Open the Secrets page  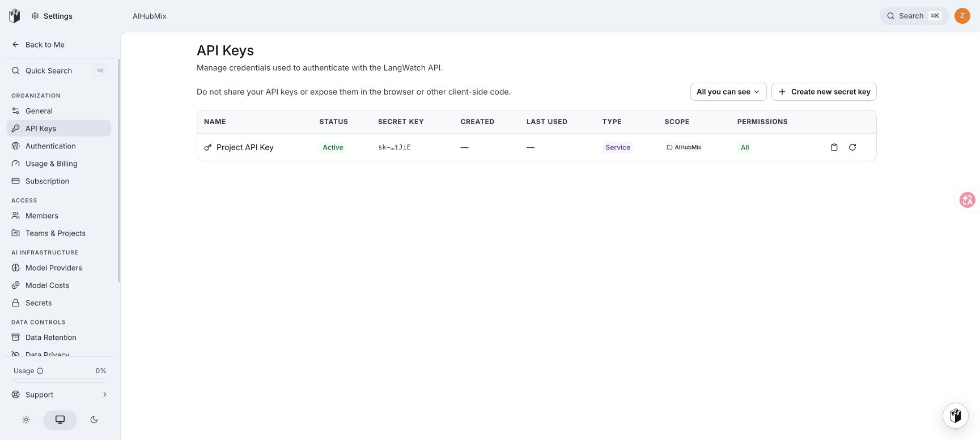click(x=59, y=303)
